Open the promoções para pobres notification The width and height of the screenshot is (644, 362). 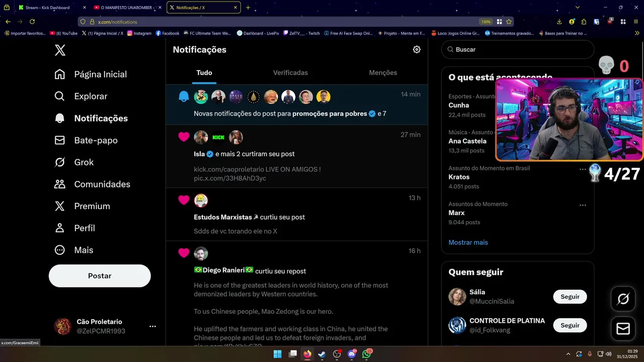click(297, 105)
